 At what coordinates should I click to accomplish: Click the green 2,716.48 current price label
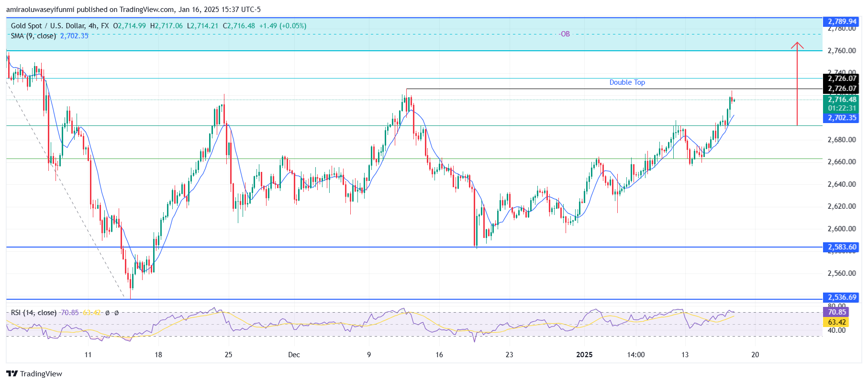tap(842, 100)
